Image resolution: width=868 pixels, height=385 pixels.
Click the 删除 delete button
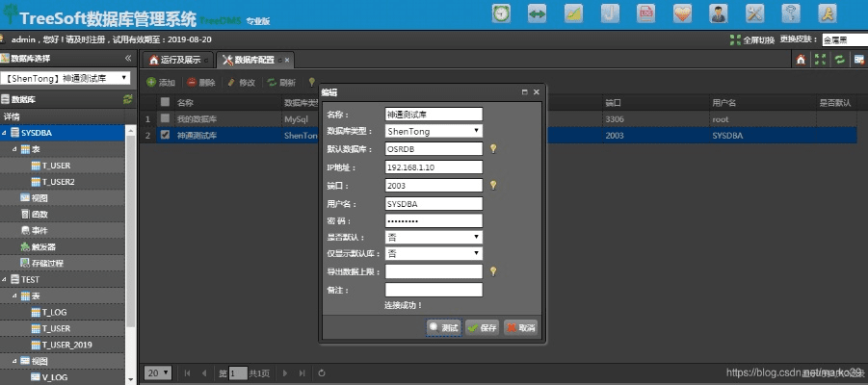click(x=201, y=83)
